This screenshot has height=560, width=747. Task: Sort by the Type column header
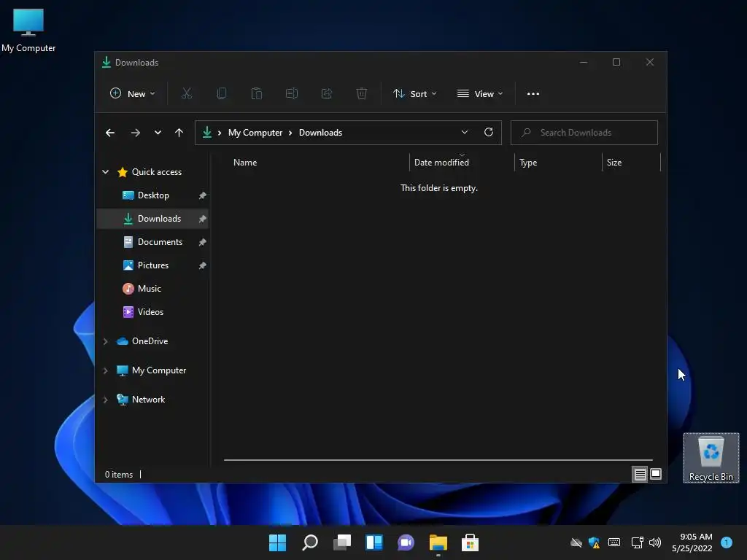[558, 163]
